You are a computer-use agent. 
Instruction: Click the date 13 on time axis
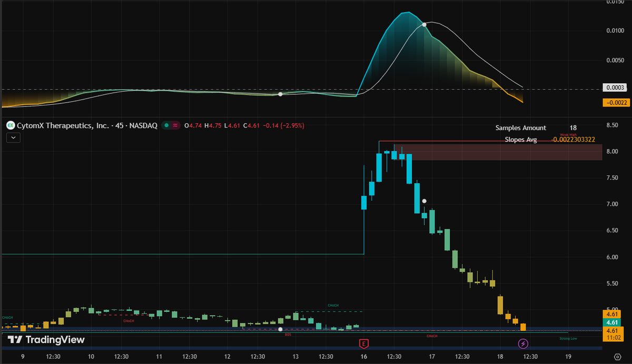coord(295,357)
